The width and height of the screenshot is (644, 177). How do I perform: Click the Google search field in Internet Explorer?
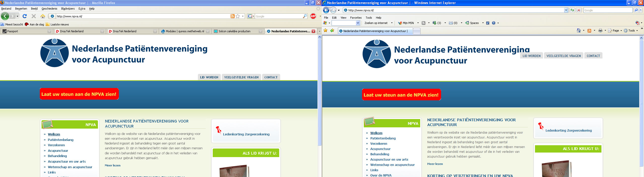[x=608, y=10]
